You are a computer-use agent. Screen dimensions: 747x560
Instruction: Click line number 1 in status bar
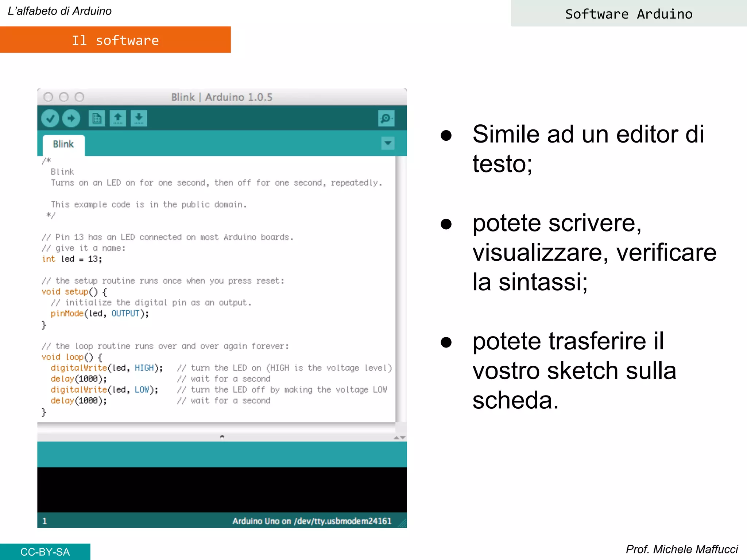click(x=44, y=521)
